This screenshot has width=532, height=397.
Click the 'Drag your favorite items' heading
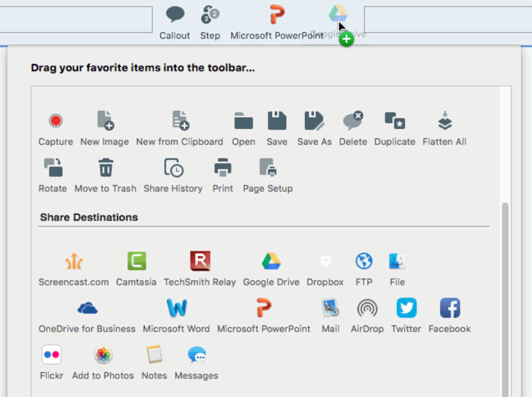tap(142, 68)
